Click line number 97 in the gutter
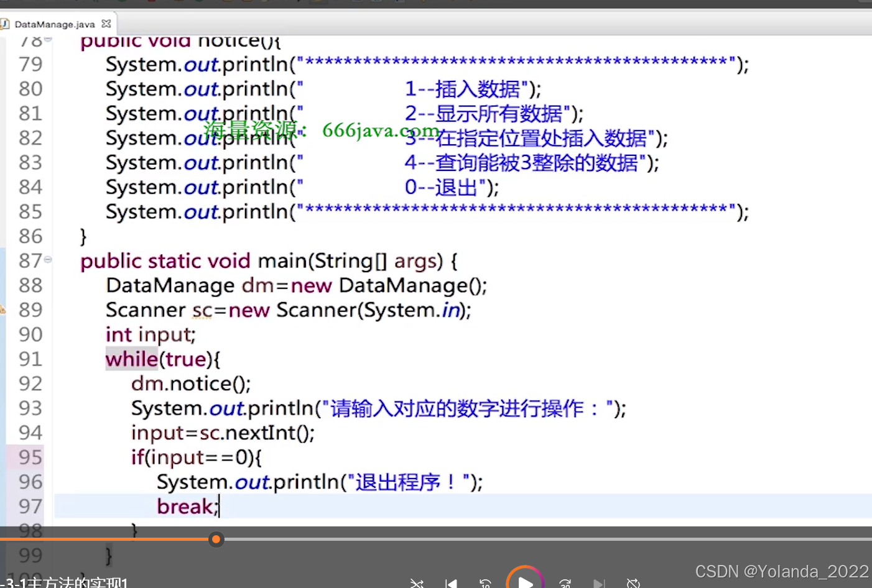 [30, 506]
